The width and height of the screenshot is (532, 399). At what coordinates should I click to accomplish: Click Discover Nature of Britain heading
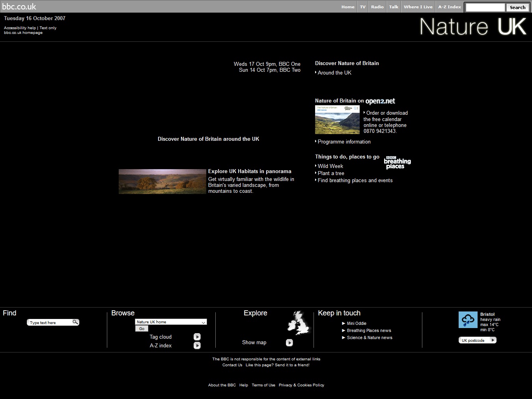[347, 63]
